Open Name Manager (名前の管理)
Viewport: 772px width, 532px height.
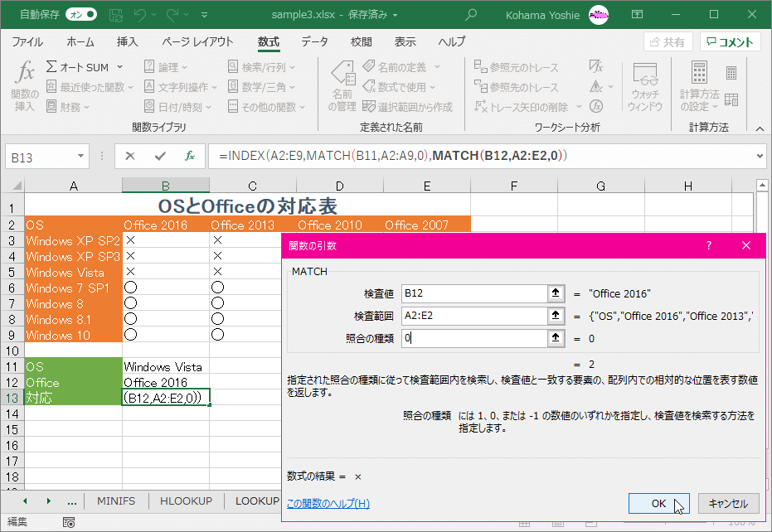342,86
